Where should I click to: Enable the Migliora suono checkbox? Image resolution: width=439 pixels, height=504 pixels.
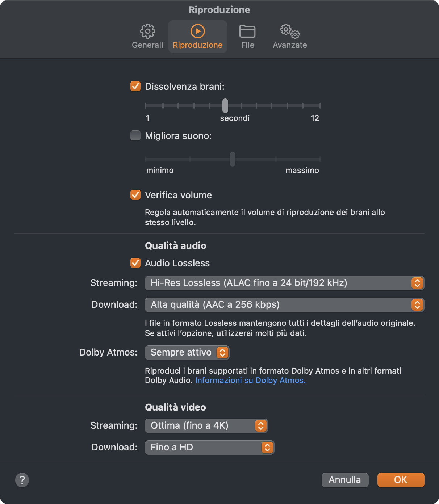135,136
